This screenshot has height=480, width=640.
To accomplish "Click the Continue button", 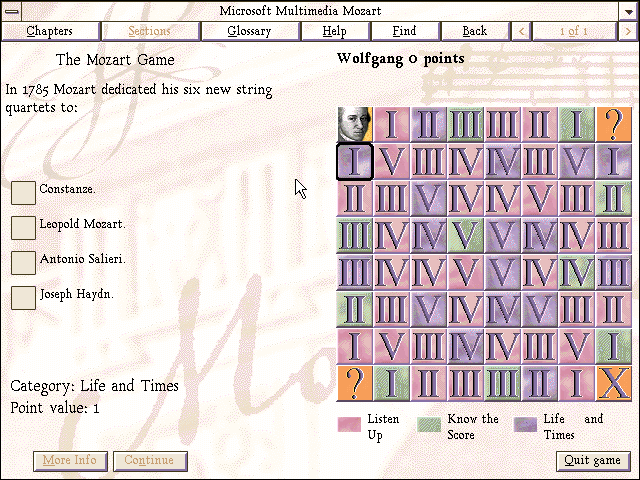I will (x=149, y=461).
